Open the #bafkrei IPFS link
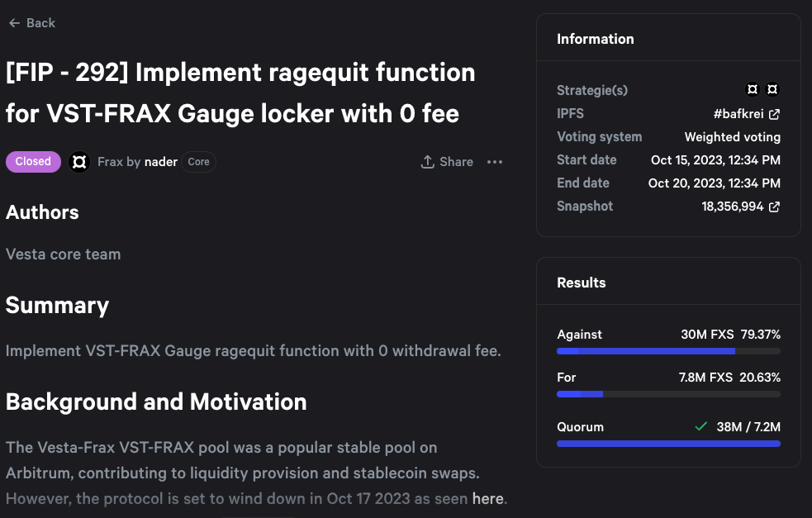The height and width of the screenshot is (518, 812). pyautogui.click(x=738, y=114)
